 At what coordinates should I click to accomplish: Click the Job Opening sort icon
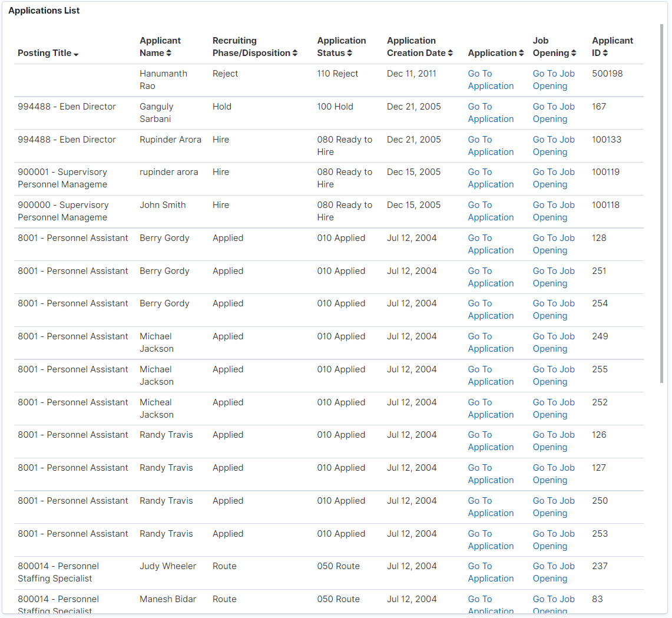click(571, 53)
